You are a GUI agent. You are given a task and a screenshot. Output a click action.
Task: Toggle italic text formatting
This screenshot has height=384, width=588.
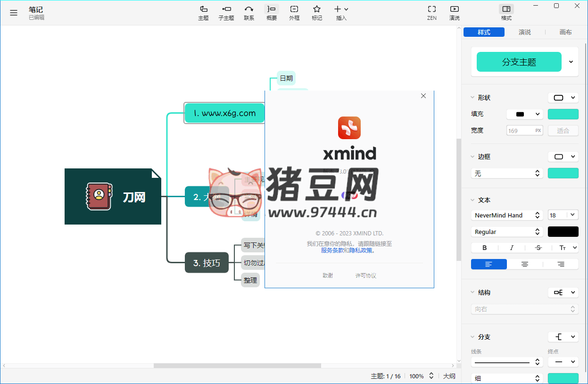click(x=511, y=248)
